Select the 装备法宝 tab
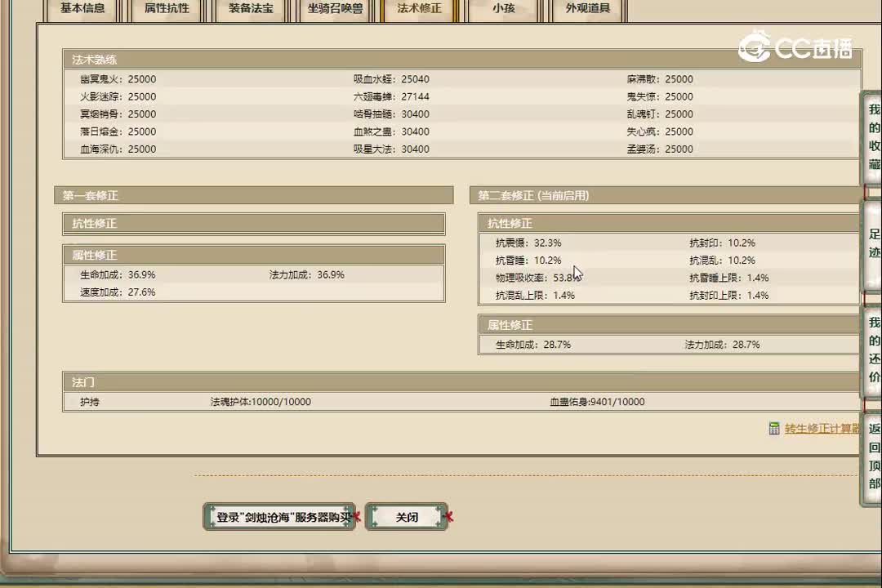882x588 pixels. coord(250,9)
